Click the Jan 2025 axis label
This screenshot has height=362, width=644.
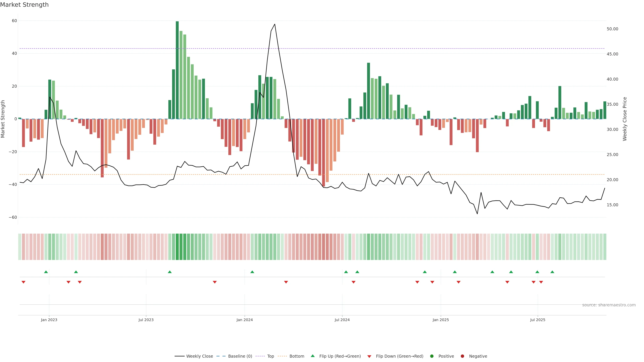[x=441, y=320]
